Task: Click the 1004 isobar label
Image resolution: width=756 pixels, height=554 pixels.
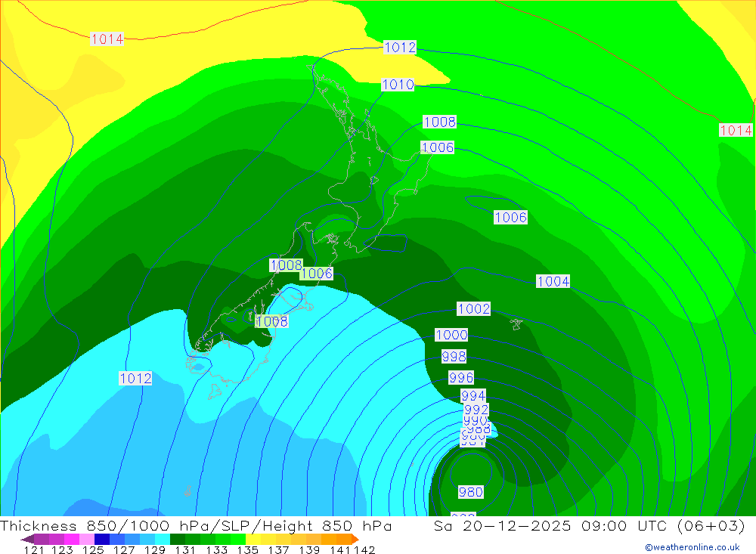Action: [553, 281]
